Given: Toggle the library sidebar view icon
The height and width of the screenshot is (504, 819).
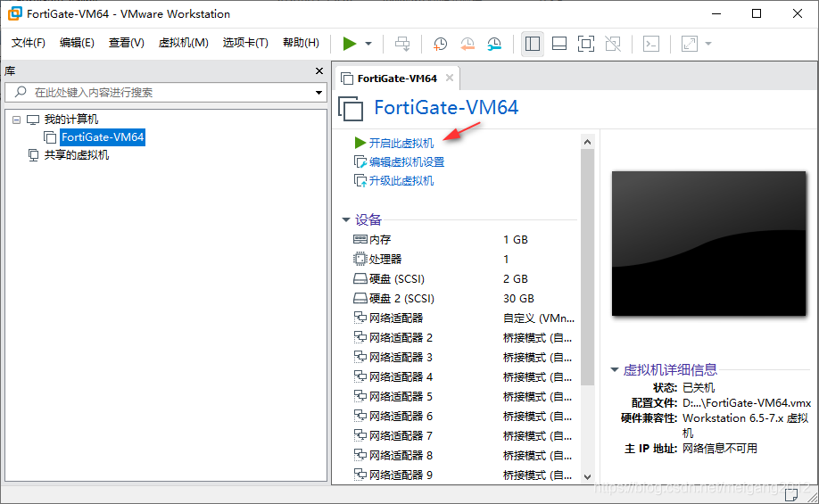Looking at the screenshot, I should point(533,44).
